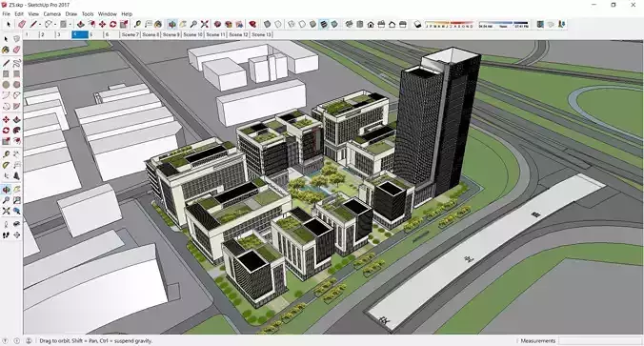The width and height of the screenshot is (644, 346).
Task: Expand the Line tool dropdown arrow
Action: pyautogui.click(x=40, y=25)
